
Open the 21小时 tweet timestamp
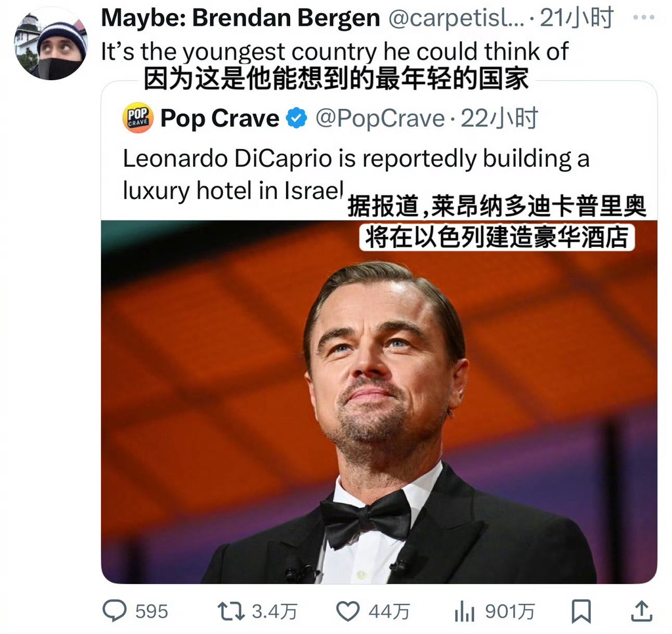pos(577,18)
